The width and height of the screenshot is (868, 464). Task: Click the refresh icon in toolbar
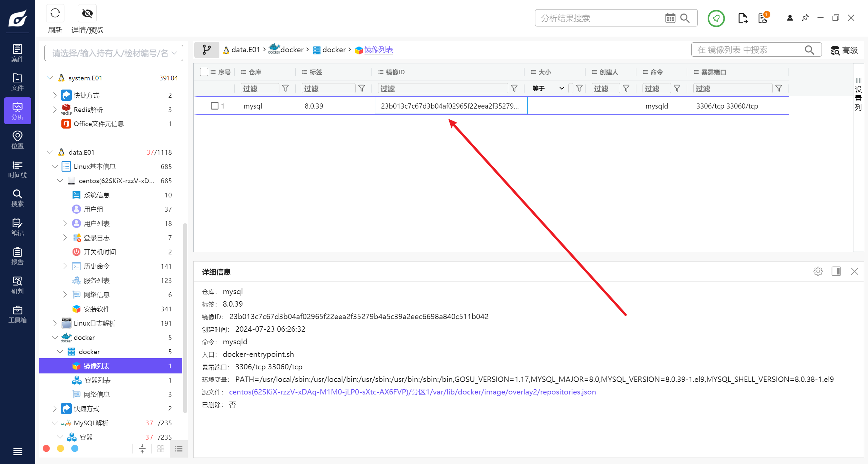[x=55, y=14]
